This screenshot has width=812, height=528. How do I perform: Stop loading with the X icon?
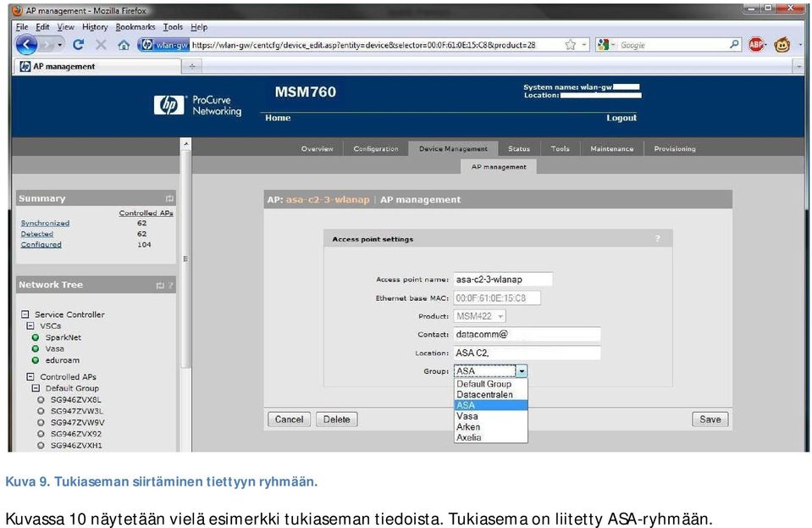(101, 45)
